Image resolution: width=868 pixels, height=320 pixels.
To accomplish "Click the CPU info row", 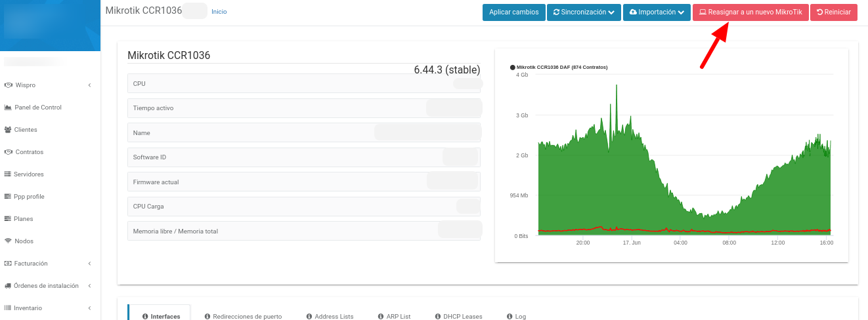I will coord(304,83).
